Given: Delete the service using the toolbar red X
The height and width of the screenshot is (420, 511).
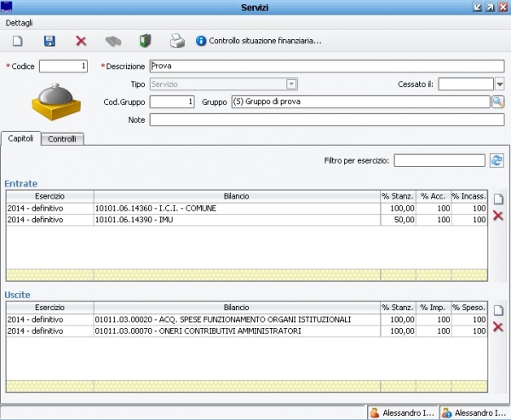Looking at the screenshot, I should (x=81, y=41).
